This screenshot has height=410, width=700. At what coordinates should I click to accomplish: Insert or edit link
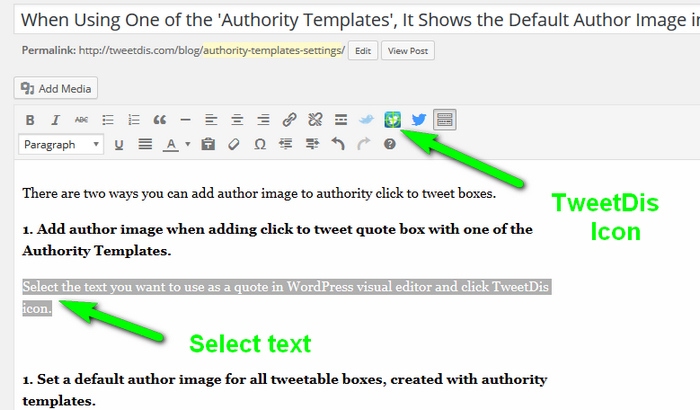pyautogui.click(x=289, y=120)
